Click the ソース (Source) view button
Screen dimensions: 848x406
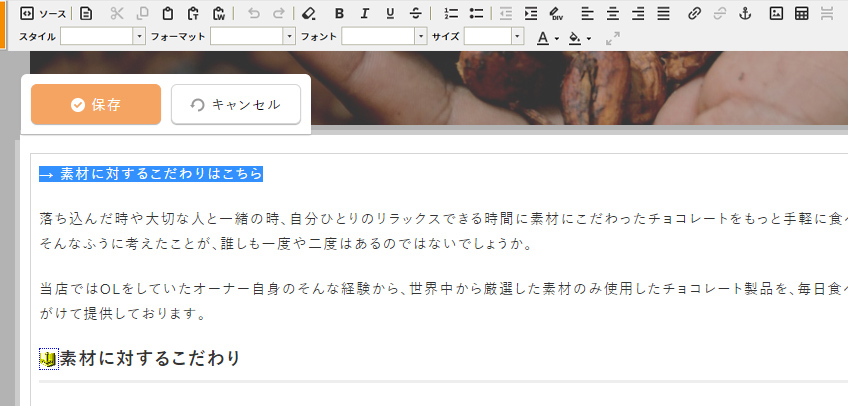point(44,13)
